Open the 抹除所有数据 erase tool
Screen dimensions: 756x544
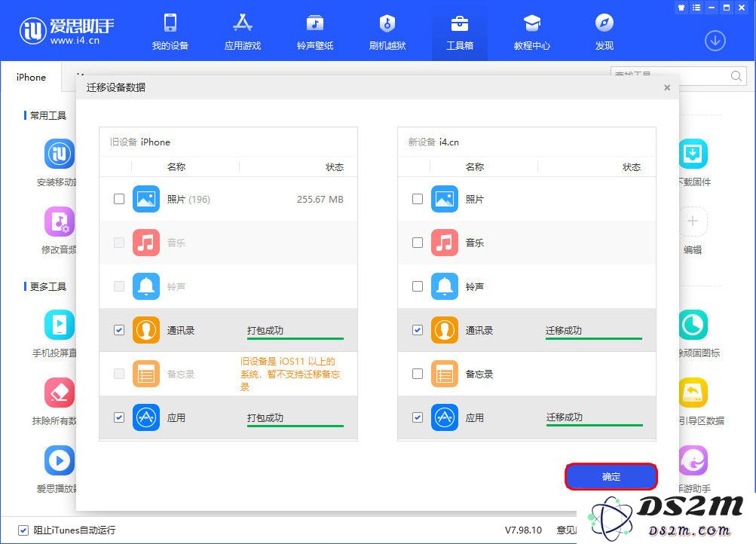point(60,393)
